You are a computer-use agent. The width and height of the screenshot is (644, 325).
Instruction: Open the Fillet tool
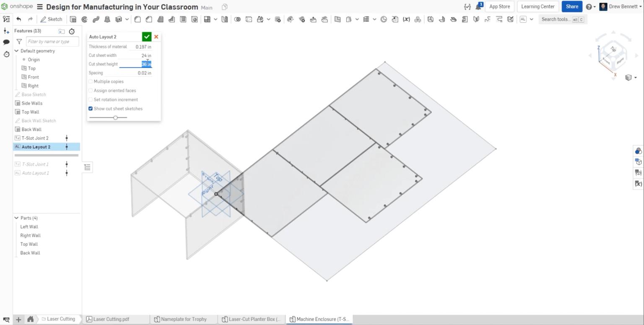(138, 19)
